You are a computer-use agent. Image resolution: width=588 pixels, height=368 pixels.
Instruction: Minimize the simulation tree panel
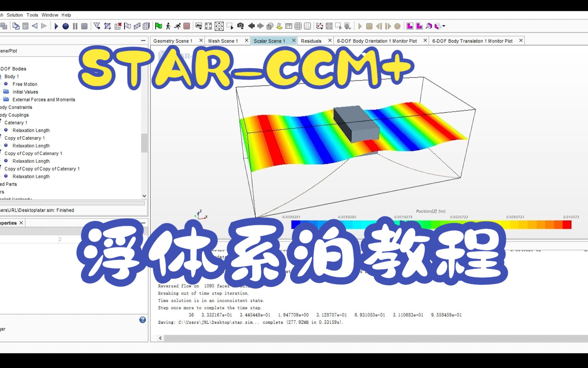[x=143, y=41]
